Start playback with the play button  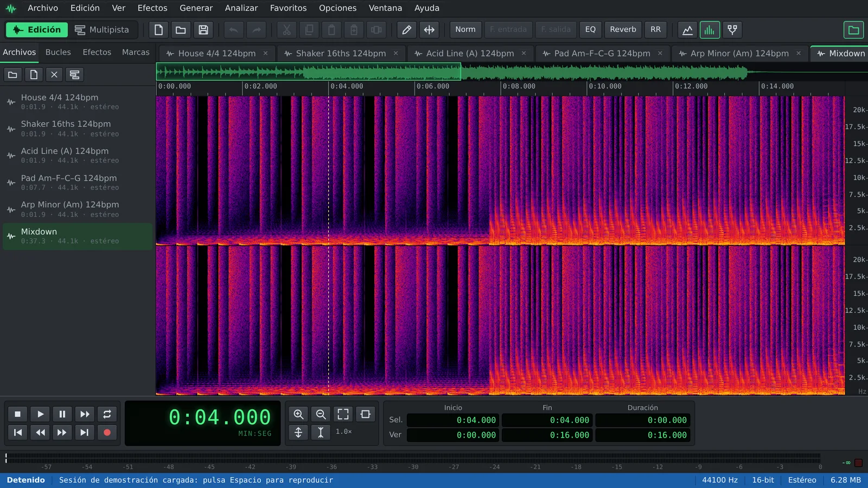point(40,414)
